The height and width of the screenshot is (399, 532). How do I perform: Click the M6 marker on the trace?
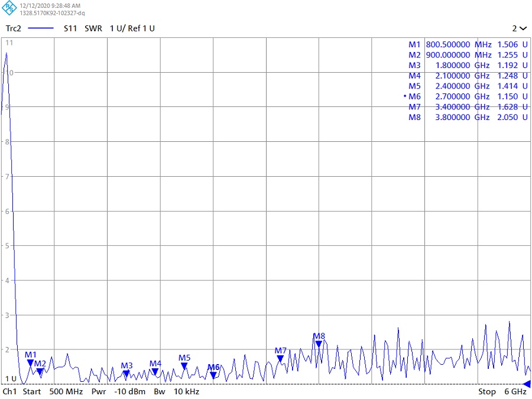213,375
